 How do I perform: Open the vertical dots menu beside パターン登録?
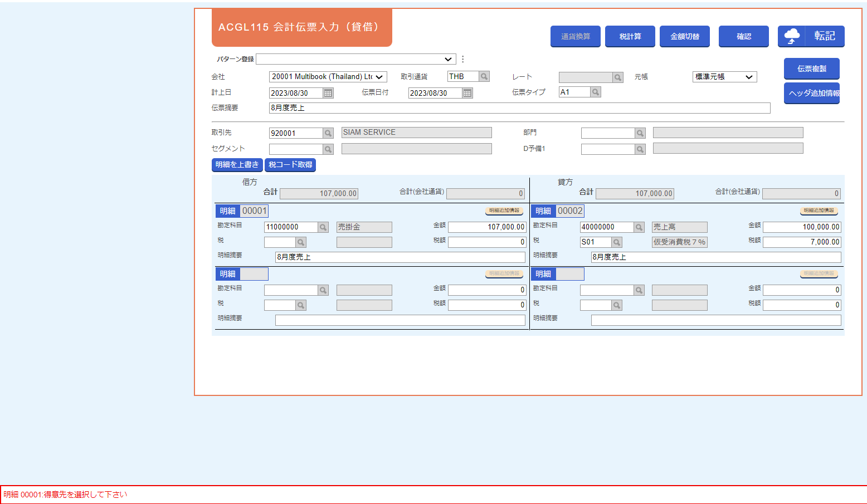[x=462, y=59]
